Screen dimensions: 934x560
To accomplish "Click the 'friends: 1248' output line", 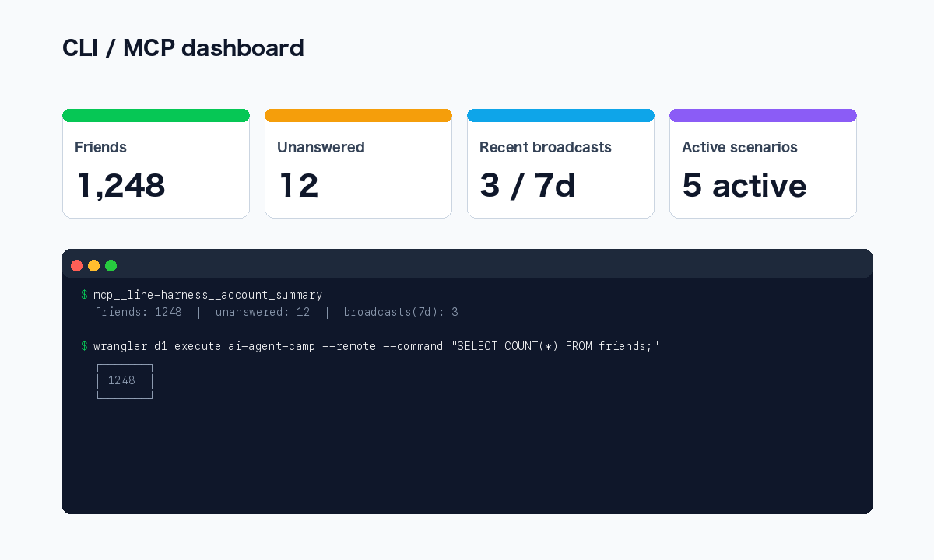I will 276,312.
